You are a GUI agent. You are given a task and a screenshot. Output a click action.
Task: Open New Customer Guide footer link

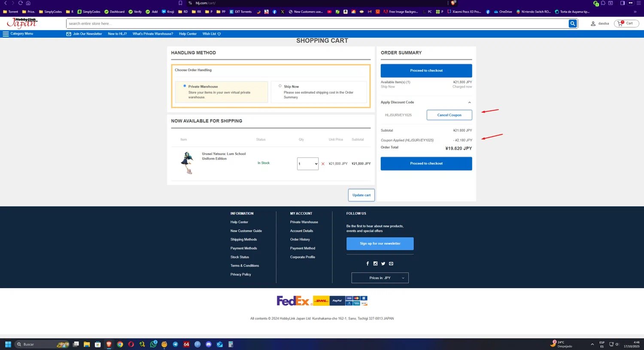[246, 231]
